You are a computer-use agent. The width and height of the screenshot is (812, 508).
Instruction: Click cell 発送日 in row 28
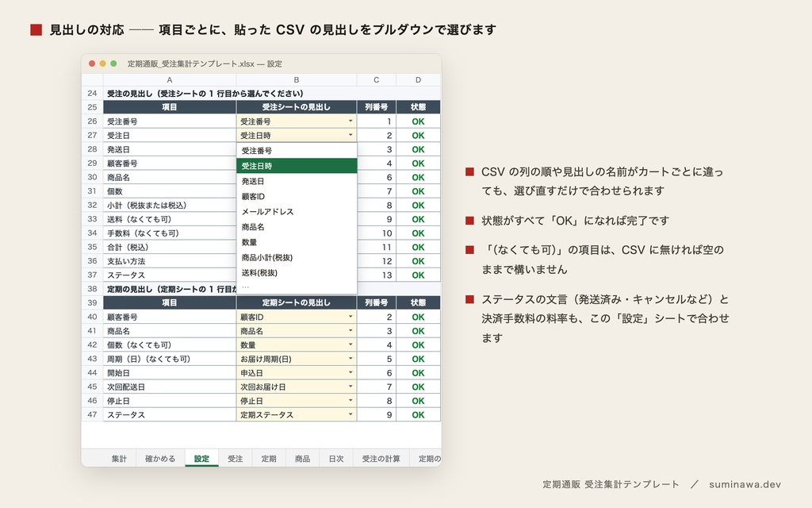click(x=170, y=149)
